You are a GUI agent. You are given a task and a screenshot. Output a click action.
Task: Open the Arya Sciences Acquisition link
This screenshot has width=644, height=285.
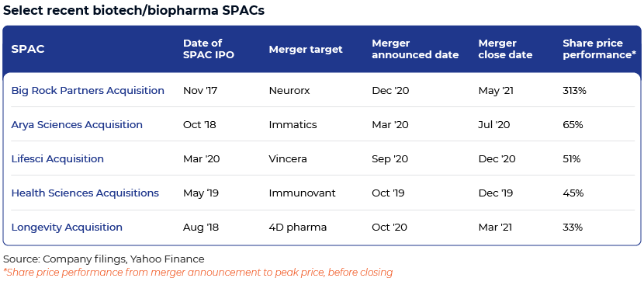click(77, 124)
